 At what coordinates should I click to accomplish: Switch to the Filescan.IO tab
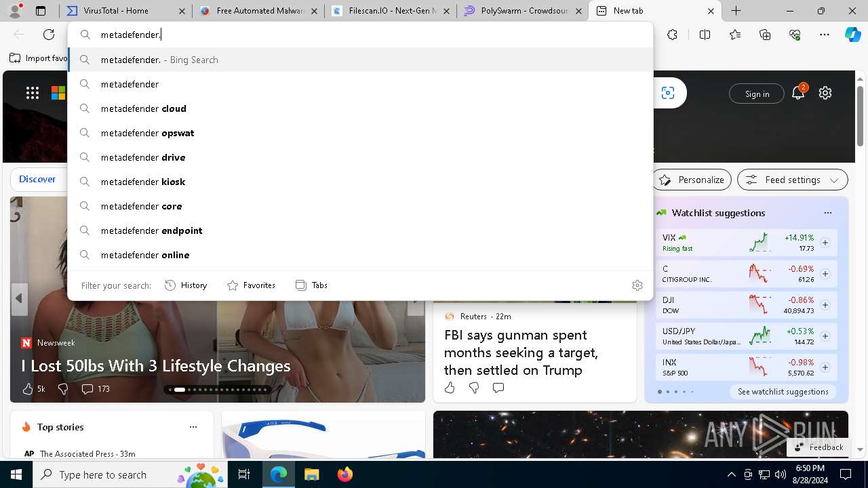(x=390, y=11)
